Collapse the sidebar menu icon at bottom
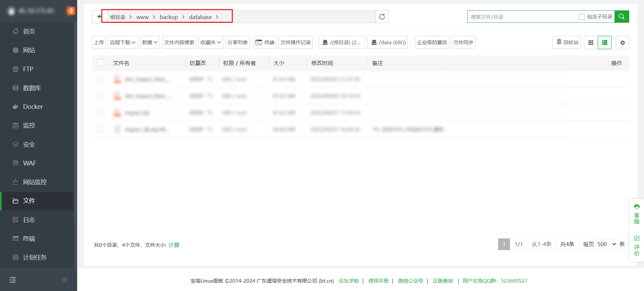Screen dimensions: 644x291 [x=13, y=280]
